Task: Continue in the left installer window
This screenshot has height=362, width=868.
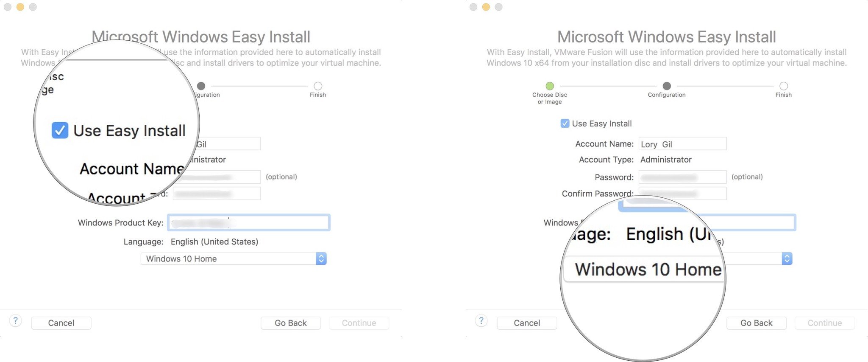Action: 359,323
